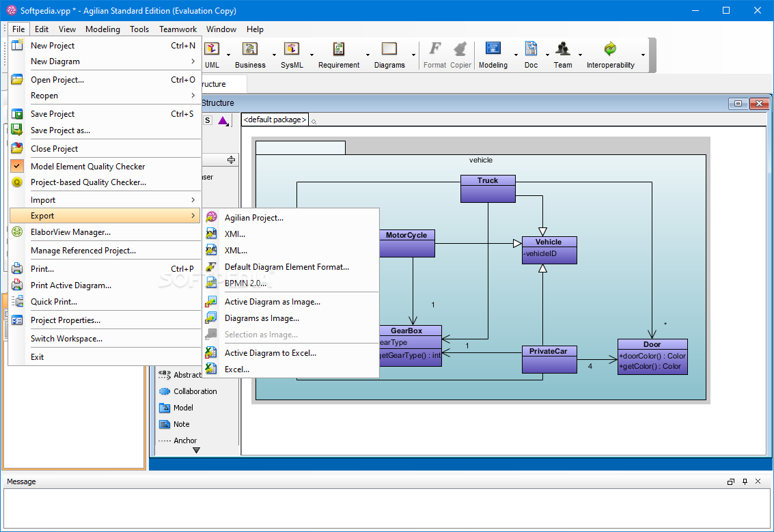Click the BPMN 2.0 export icon
The image size is (774, 532).
point(211,283)
